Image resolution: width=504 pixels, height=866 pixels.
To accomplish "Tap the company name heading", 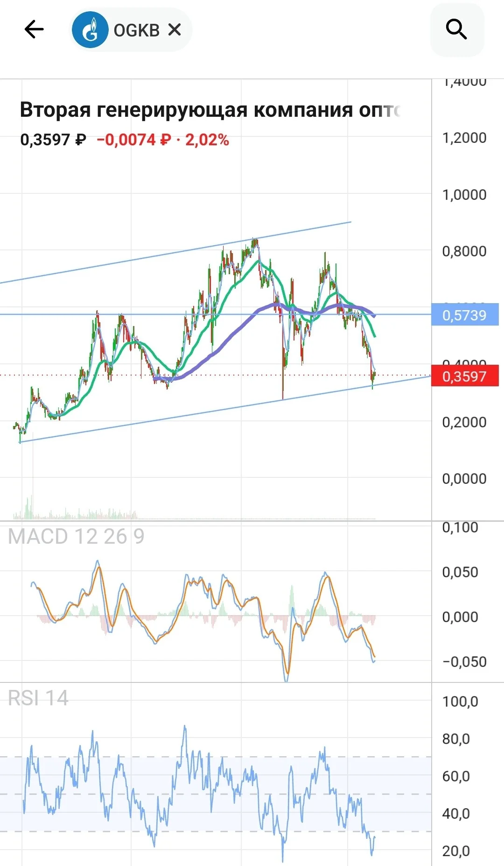I will [x=210, y=110].
